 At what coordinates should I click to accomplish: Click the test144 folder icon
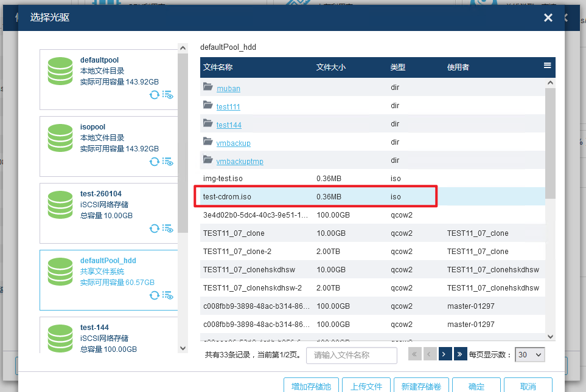pos(208,123)
